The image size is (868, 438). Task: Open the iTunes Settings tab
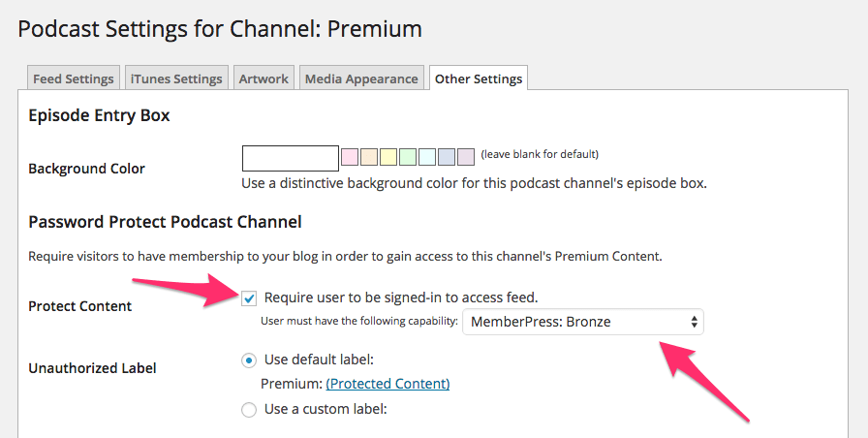[x=176, y=78]
